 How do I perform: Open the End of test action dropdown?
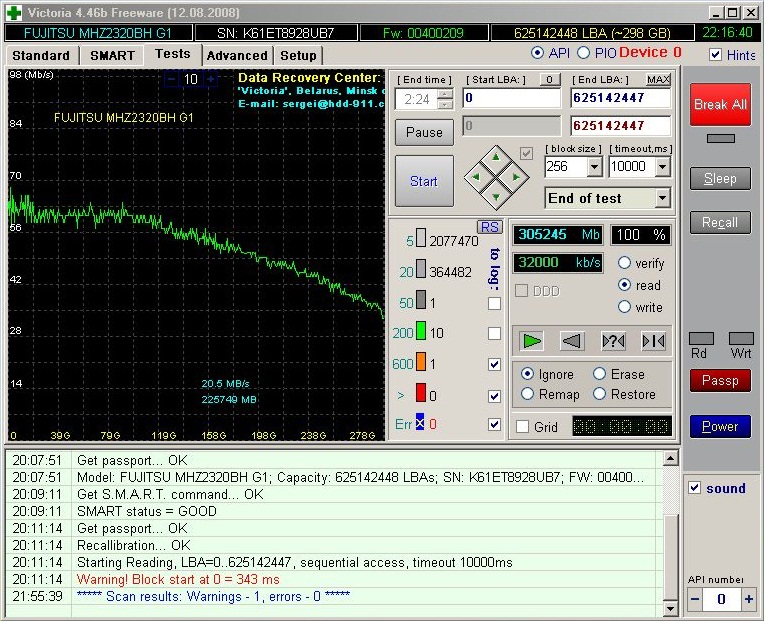[x=662, y=198]
